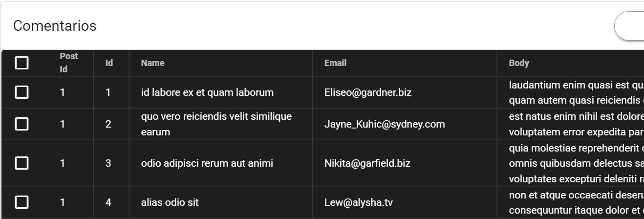Image resolution: width=644 pixels, height=219 pixels.
Task: Toggle the select-all checkbox in header
Action: 21,63
